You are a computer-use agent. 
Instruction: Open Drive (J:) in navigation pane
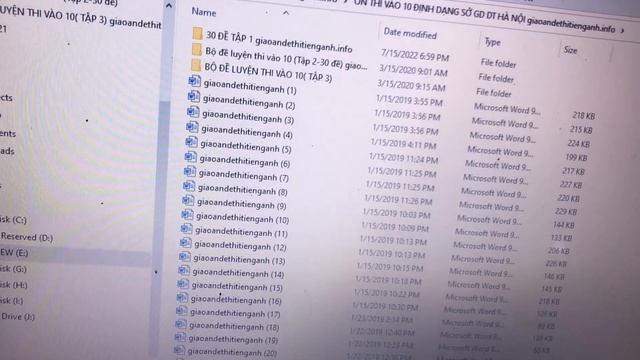18,316
